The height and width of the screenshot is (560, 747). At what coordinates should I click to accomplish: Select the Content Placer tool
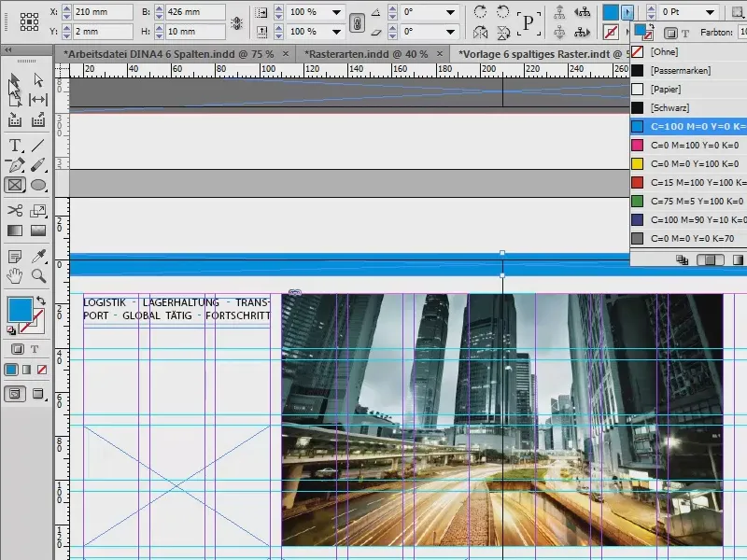tap(38, 119)
